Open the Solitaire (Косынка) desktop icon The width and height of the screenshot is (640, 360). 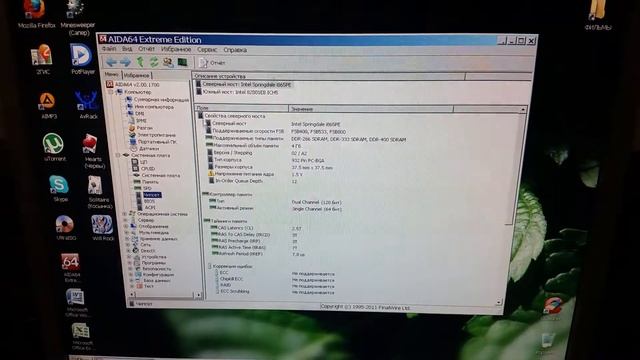coord(98,193)
